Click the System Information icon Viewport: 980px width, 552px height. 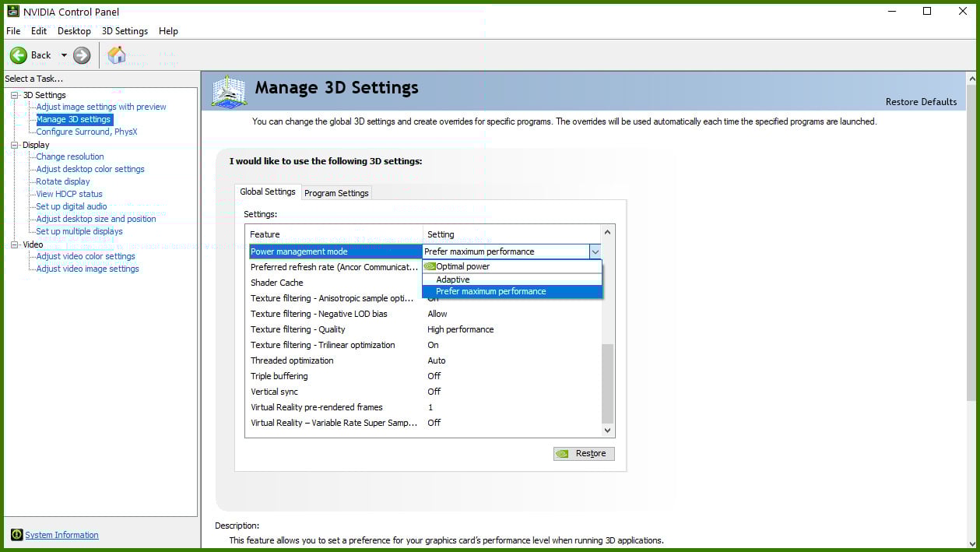[x=17, y=535]
